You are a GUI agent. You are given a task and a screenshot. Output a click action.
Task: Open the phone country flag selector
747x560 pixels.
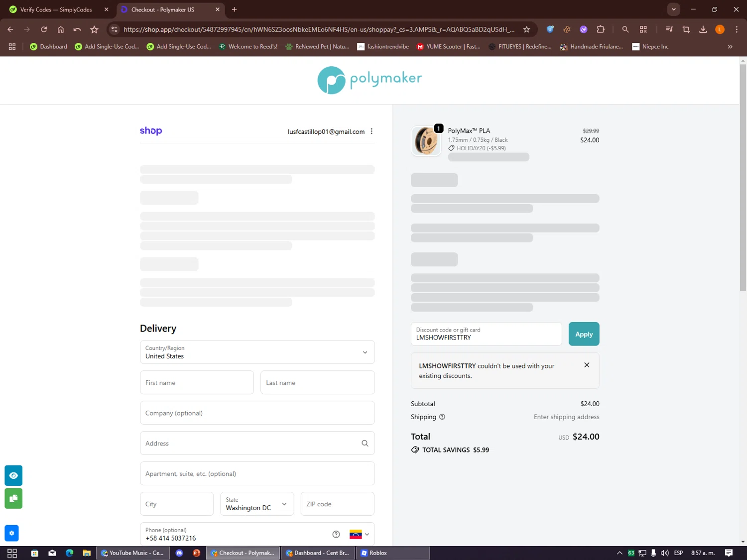(x=359, y=534)
